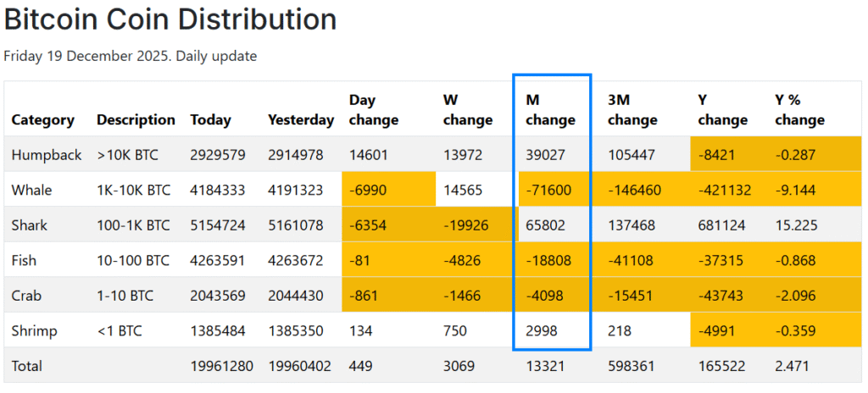Select the Day change column header
This screenshot has width=868, height=393.
373,110
